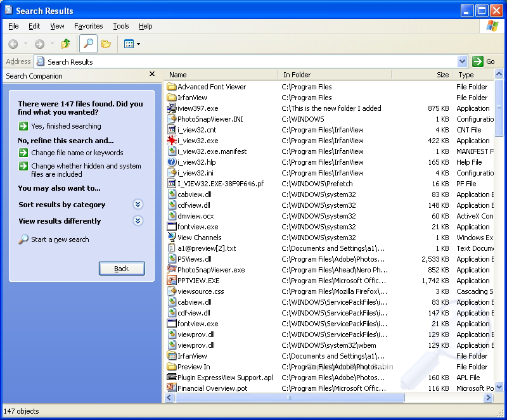Choose Change file name or keywords
507x420 pixels.
point(77,153)
